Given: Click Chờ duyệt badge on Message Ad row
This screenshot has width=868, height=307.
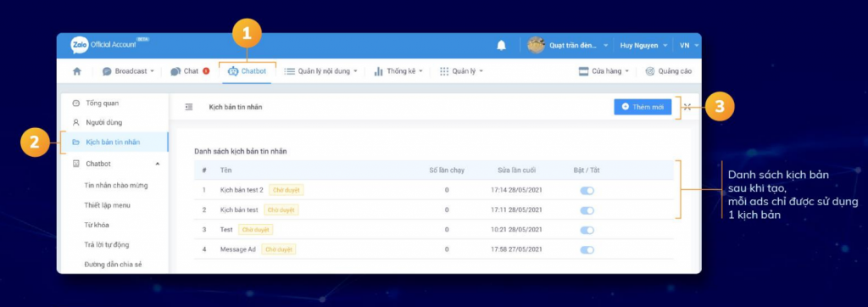Looking at the screenshot, I should pyautogui.click(x=279, y=249).
